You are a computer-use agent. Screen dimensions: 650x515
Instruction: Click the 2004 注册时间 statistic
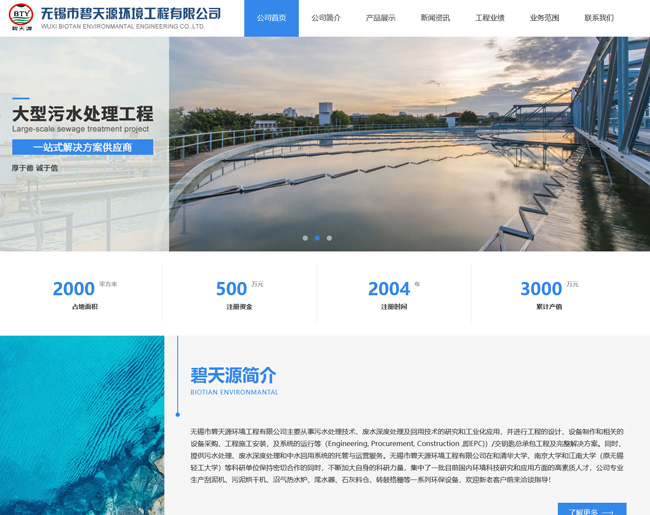[393, 293]
